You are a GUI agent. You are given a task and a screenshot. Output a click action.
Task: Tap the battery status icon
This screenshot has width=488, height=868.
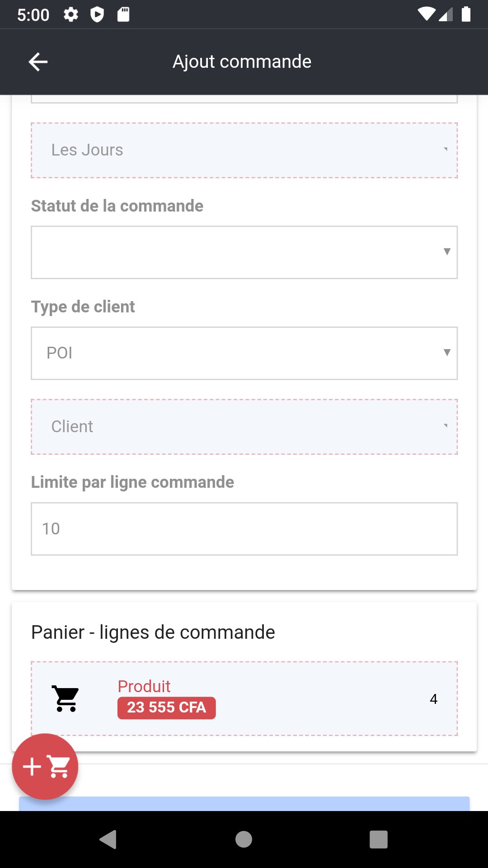466,14
